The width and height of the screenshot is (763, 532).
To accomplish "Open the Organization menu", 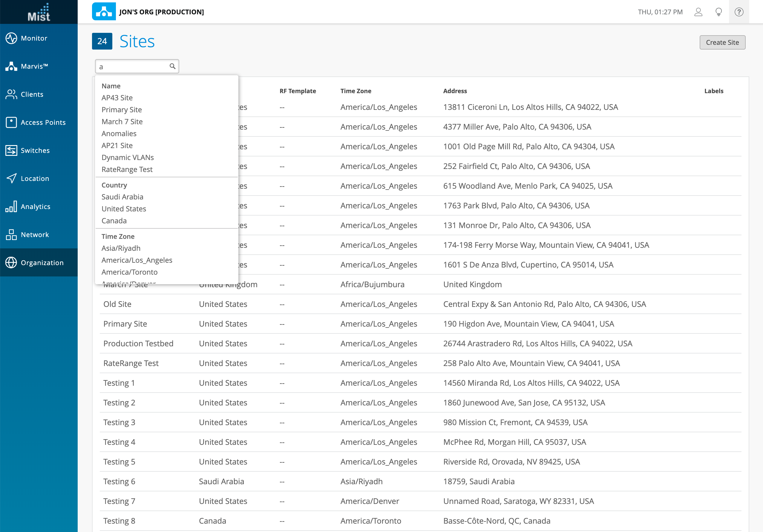I will pyautogui.click(x=42, y=262).
